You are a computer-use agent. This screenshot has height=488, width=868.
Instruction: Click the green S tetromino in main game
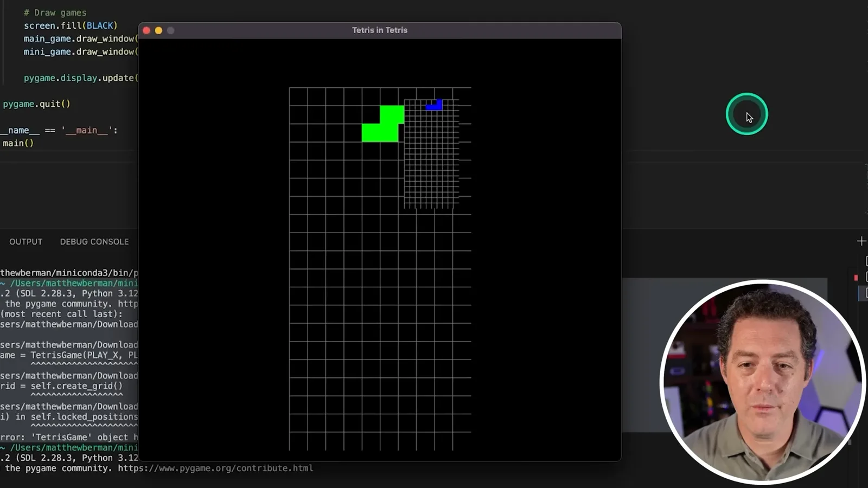pos(383,124)
